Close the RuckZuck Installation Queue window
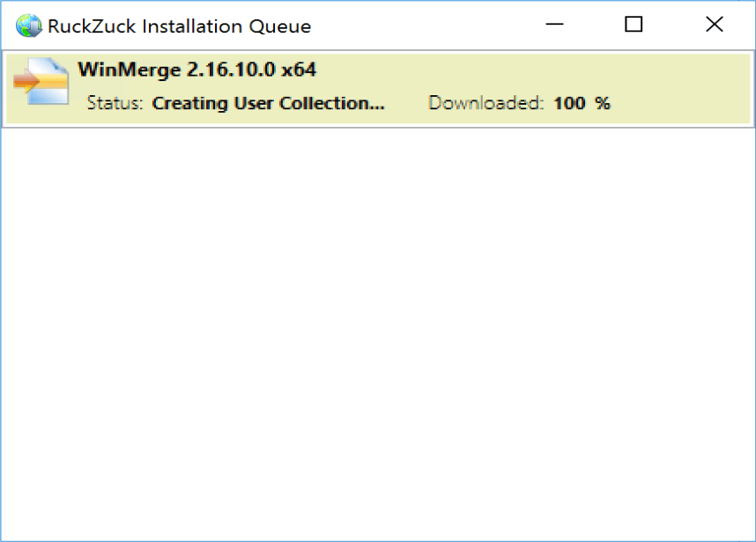Viewport: 756px width, 542px height. [715, 26]
